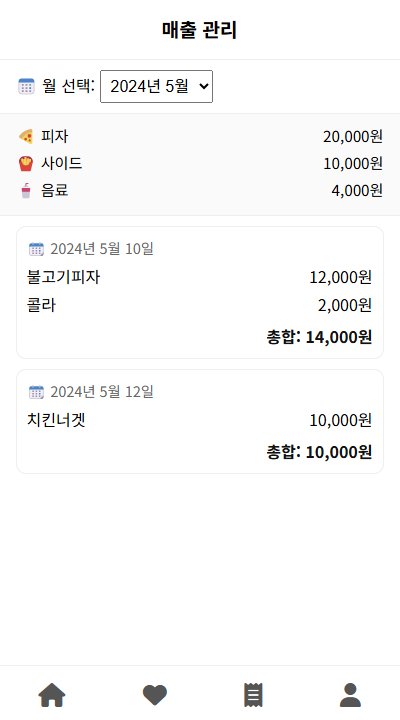Viewport: 400px width, 720px height.
Task: Click the 매출 관리 page title
Action: [200, 30]
